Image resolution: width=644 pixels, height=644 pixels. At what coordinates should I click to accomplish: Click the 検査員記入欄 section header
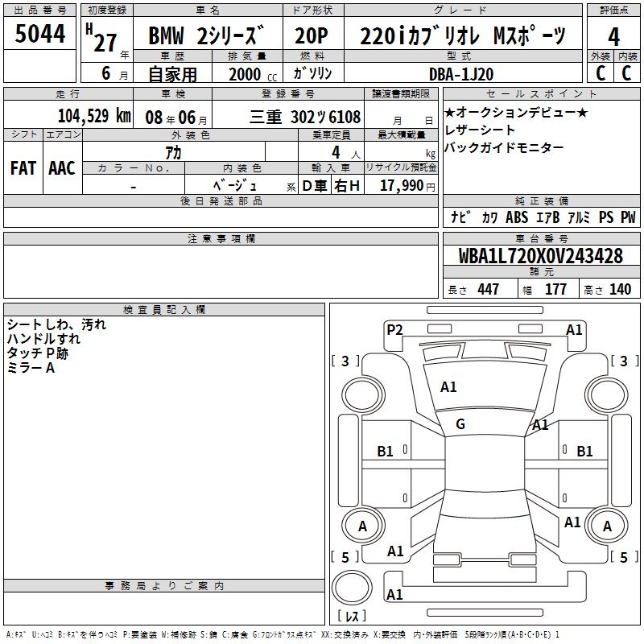point(164,310)
